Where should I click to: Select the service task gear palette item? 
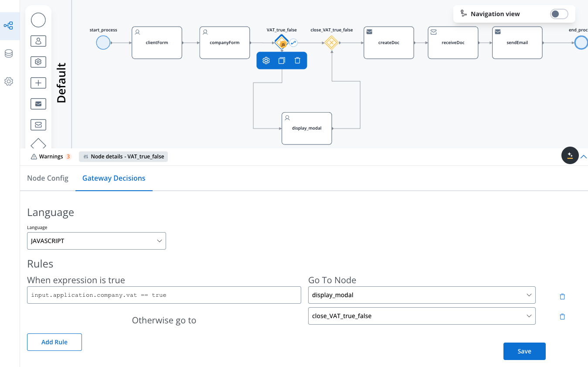pos(38,62)
